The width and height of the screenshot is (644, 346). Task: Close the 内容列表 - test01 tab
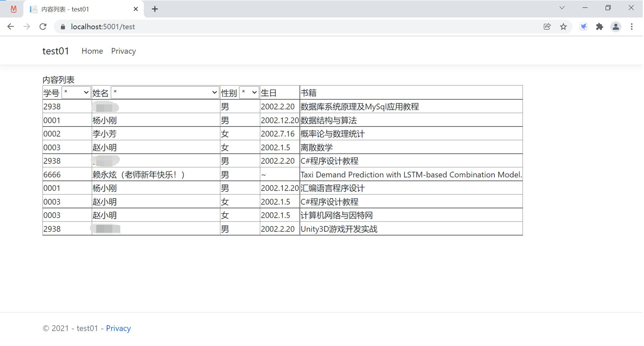pyautogui.click(x=136, y=9)
